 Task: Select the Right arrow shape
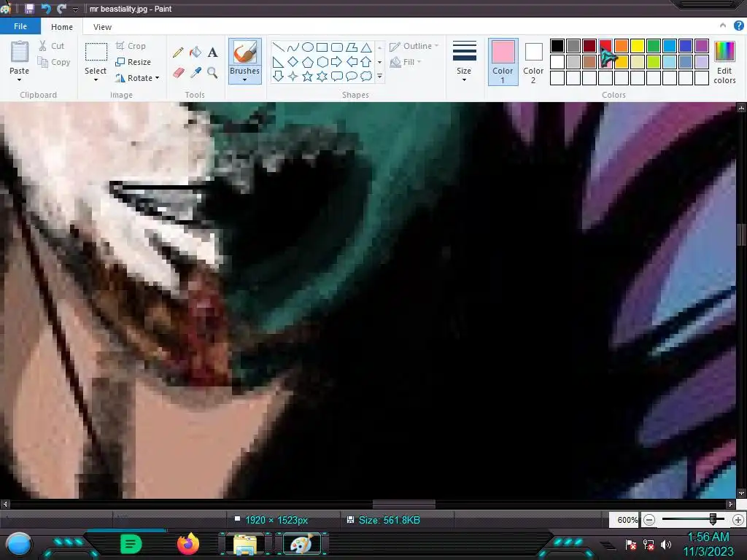pyautogui.click(x=337, y=62)
